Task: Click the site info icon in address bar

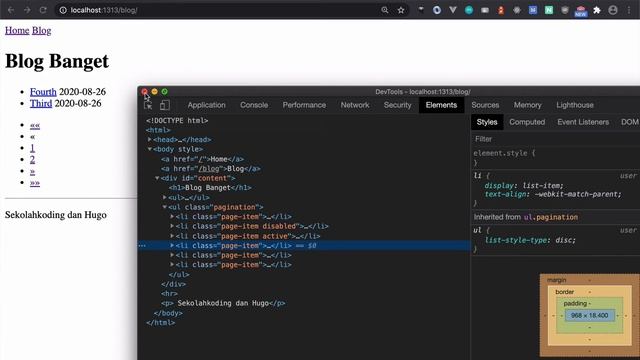Action: click(63, 10)
